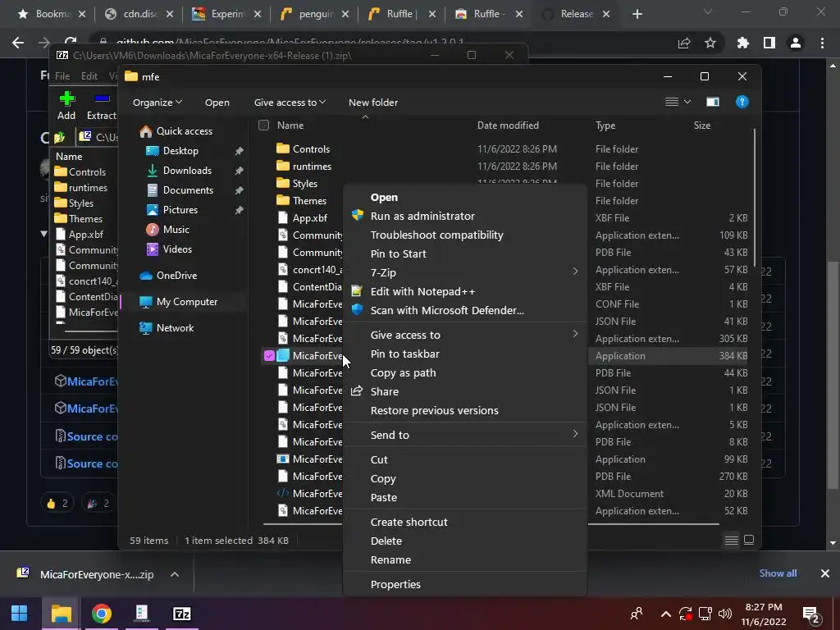Select My Computer in navigation pane
Screen dimensions: 840x630
pos(178,302)
